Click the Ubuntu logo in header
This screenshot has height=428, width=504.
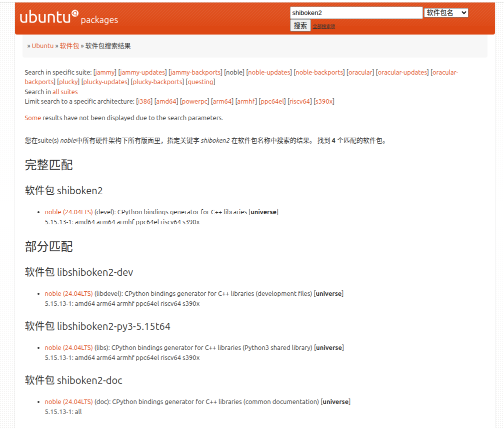pyautogui.click(x=49, y=17)
